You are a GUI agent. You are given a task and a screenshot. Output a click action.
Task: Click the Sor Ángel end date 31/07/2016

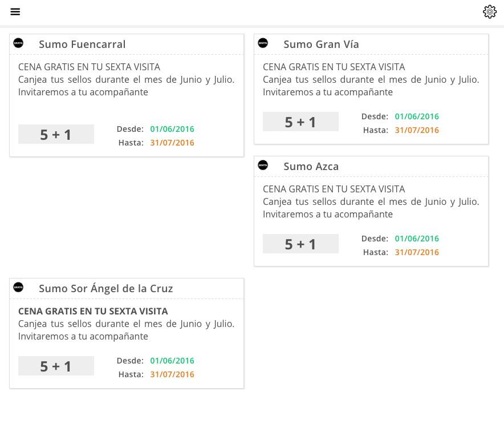click(172, 374)
